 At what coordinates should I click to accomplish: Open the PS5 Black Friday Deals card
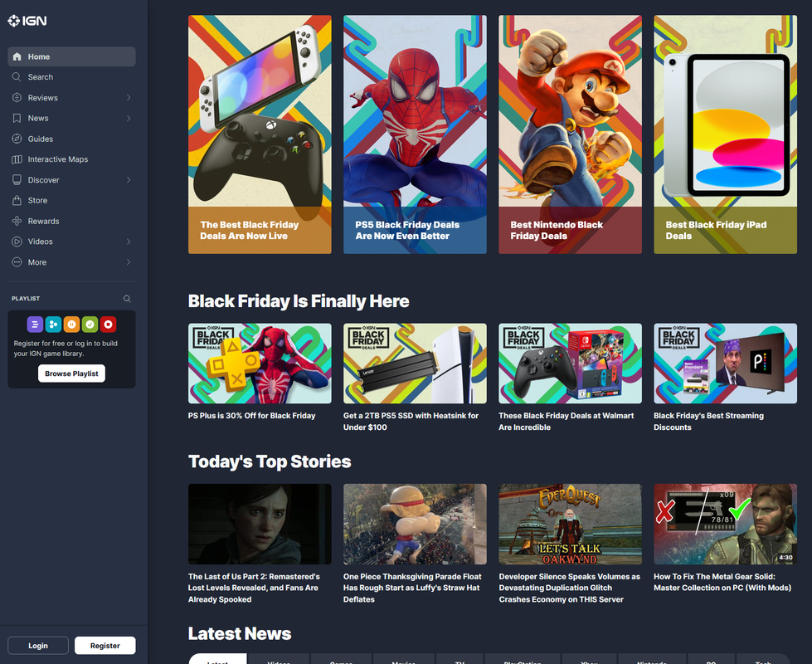415,134
